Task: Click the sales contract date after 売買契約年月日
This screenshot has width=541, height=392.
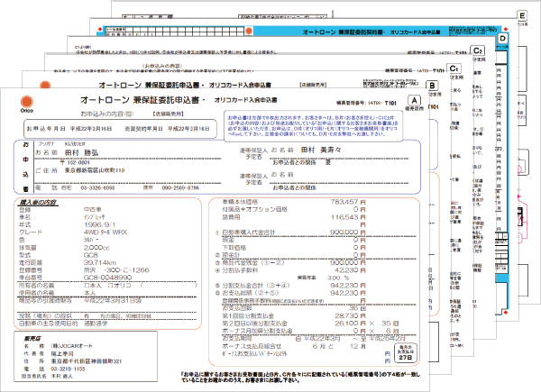Action: (x=188, y=129)
